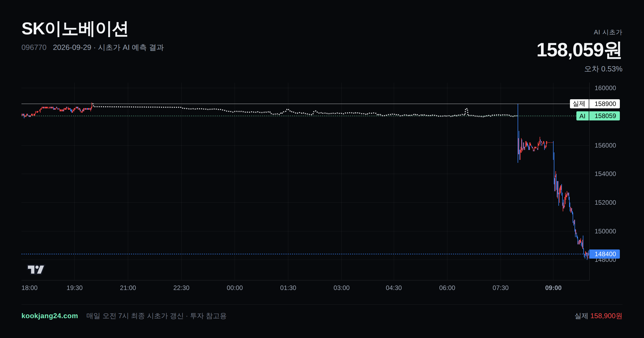Select the SK이노베이션 title
644x338 pixels.
click(75, 29)
